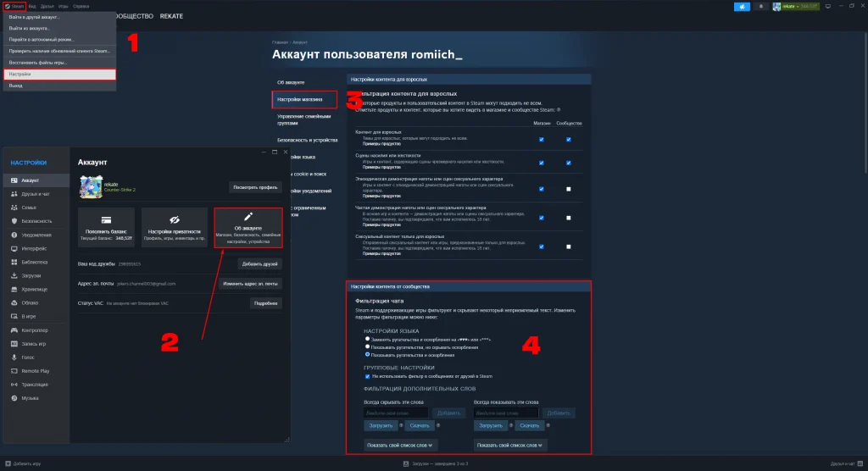
Task: Toggle store checkbox for Контент для взрослых
Action: [541, 140]
